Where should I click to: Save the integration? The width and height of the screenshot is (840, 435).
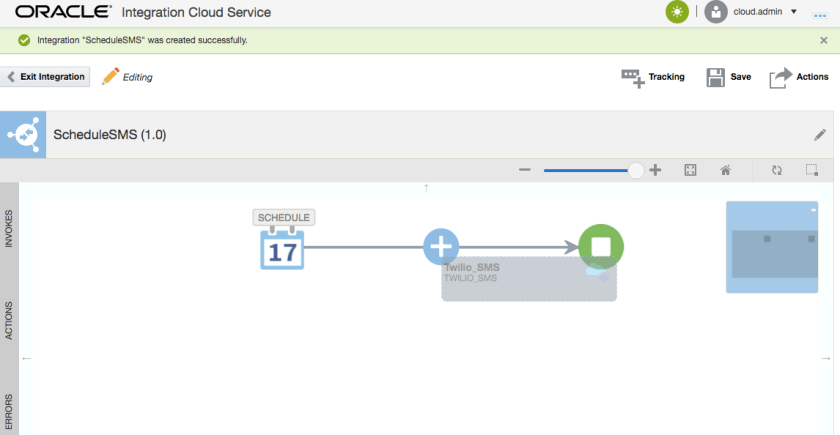point(728,77)
